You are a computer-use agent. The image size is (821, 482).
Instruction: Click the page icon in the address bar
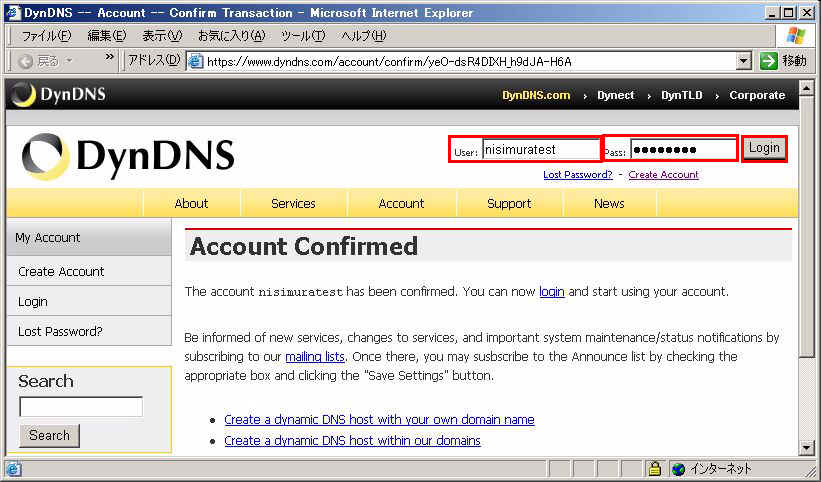click(196, 62)
